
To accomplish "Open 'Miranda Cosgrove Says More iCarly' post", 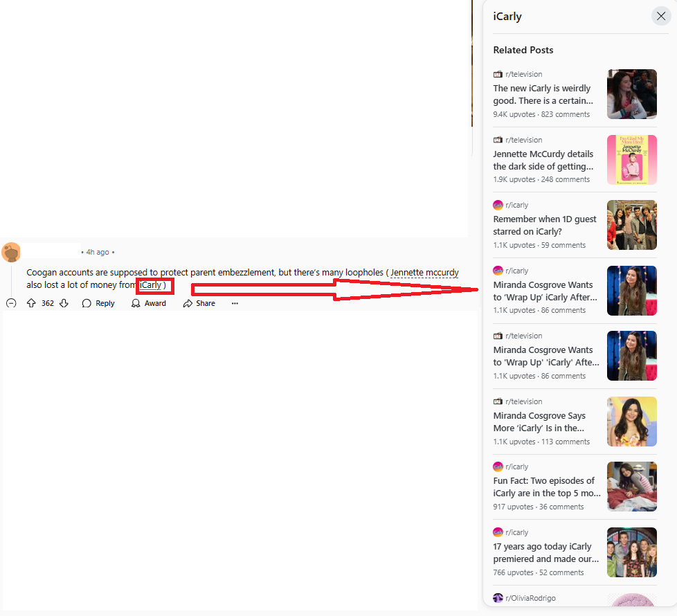I will pos(539,422).
